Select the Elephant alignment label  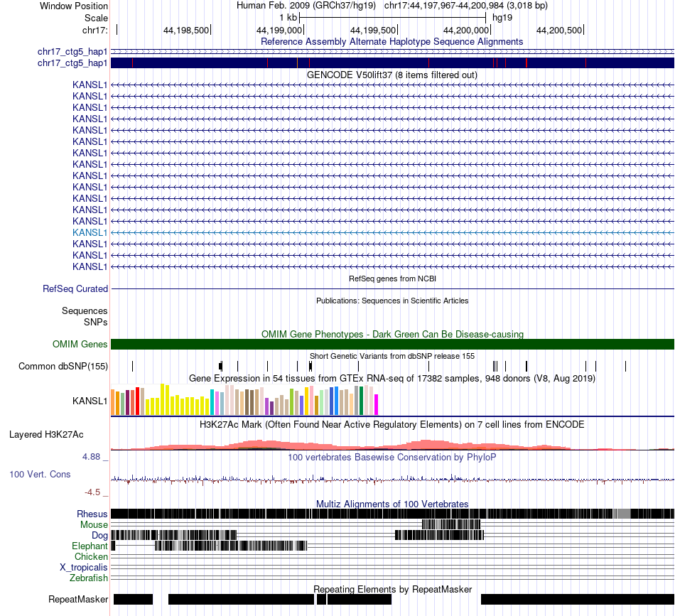pos(90,546)
